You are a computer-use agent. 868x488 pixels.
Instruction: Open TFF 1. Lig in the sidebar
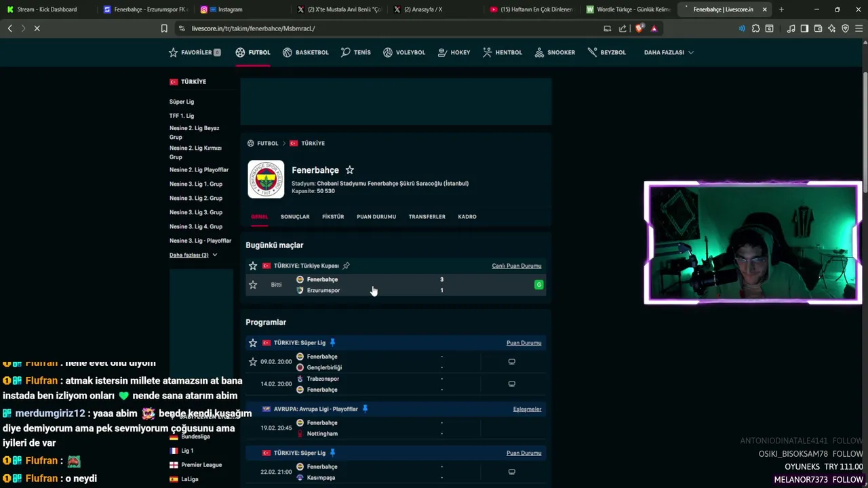182,116
